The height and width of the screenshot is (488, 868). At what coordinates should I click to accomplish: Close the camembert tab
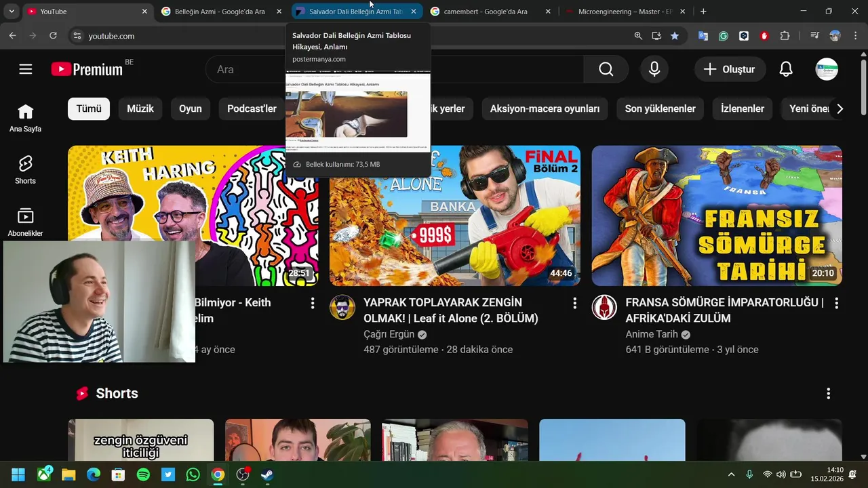tap(548, 12)
